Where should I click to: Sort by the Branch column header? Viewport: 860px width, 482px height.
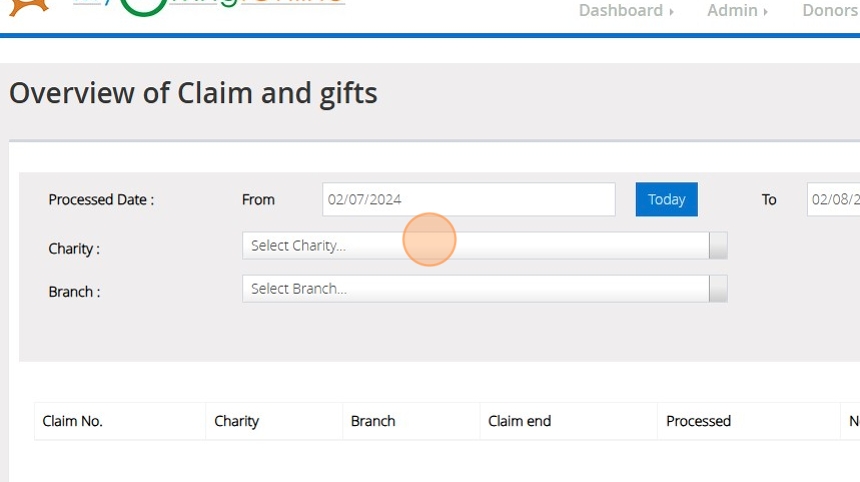point(373,421)
